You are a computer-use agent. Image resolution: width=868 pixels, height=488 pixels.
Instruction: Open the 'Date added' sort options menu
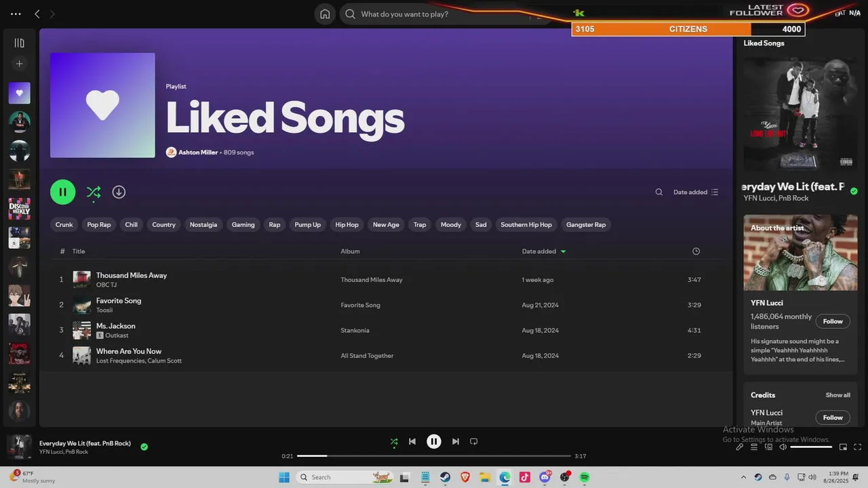[x=696, y=192]
